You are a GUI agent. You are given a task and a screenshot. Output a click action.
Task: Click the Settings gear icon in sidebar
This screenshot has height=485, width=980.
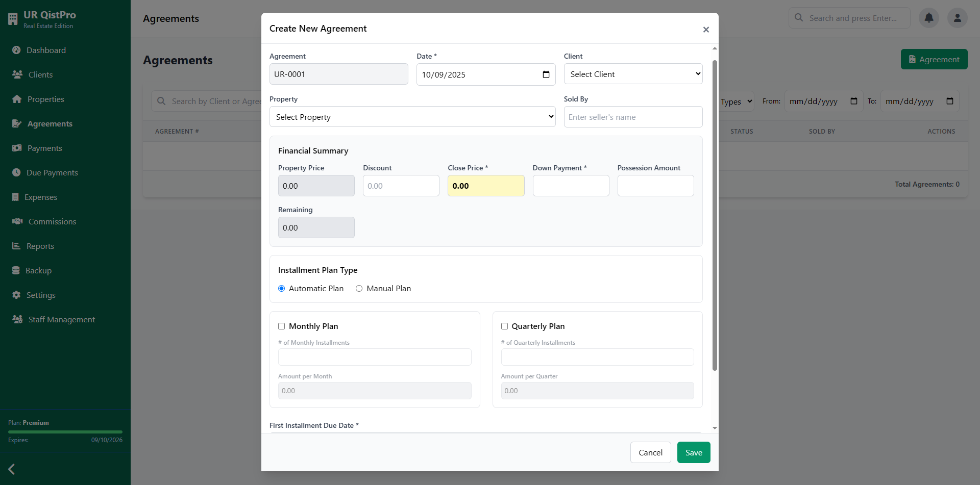point(16,295)
